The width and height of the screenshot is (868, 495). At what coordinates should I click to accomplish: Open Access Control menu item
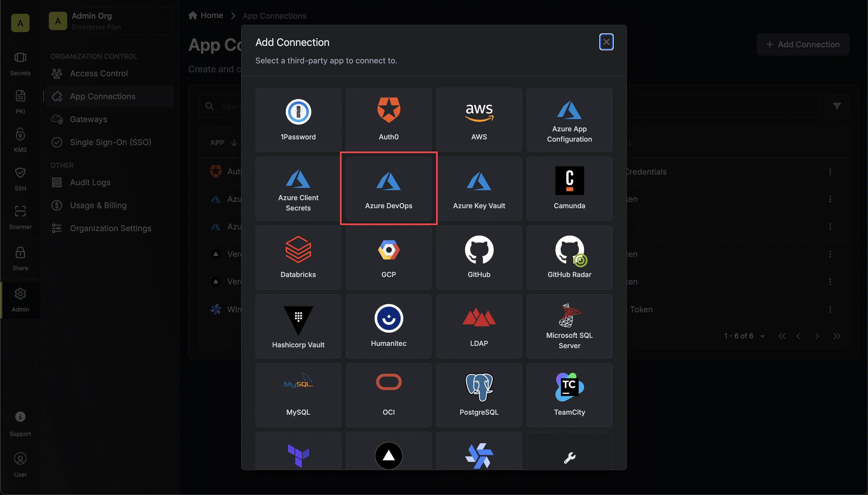tap(110, 73)
